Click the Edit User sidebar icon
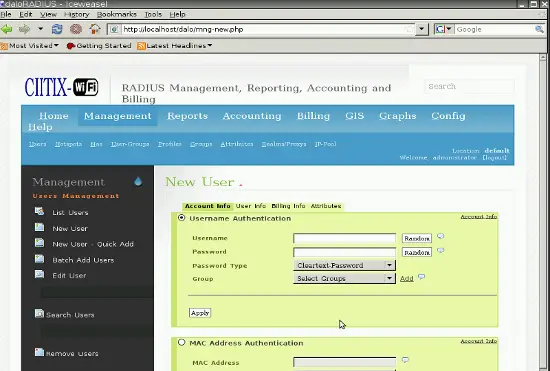The height and width of the screenshot is (371, 550). pos(39,274)
